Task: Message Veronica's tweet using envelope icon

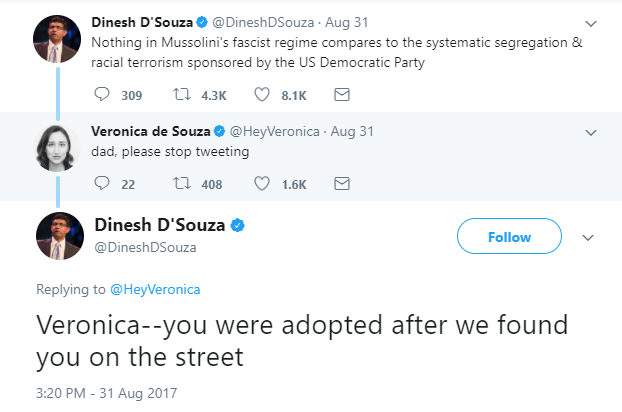Action: 341,183
